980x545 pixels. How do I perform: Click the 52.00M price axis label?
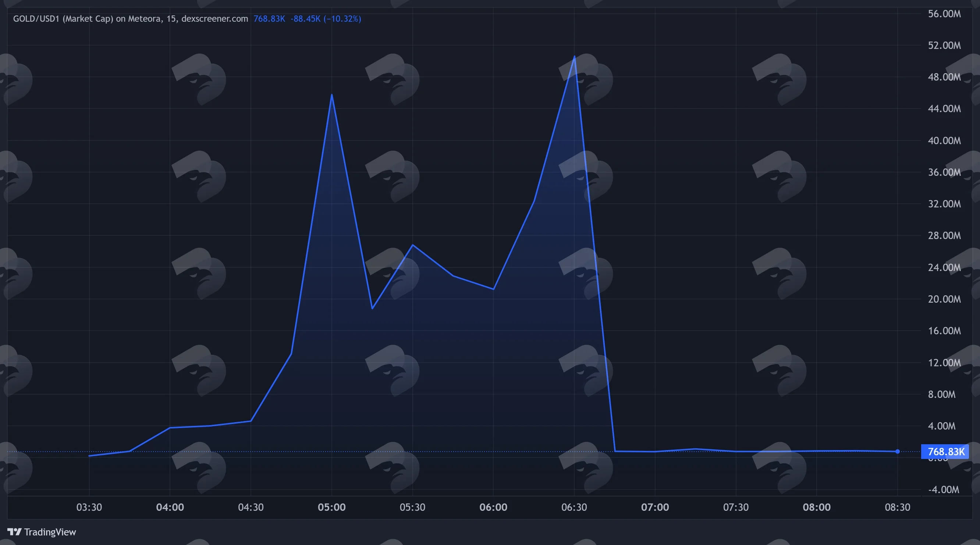coord(944,45)
